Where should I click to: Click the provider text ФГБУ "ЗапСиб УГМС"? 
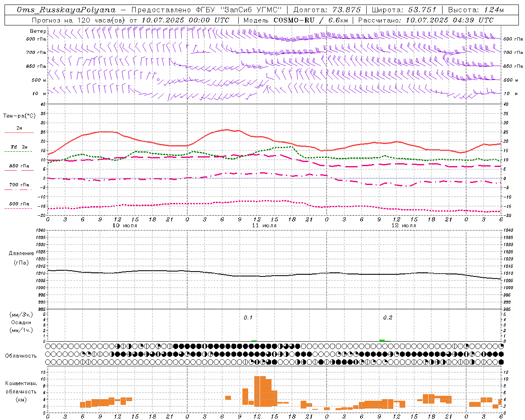click(240, 10)
